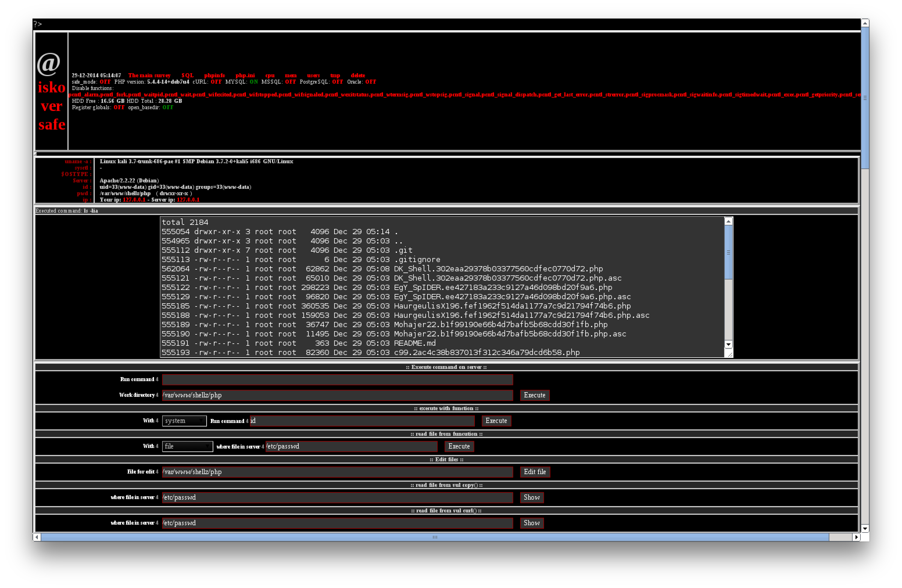The height and width of the screenshot is (588, 902).
Task: Click the vul curl() /etc/passwd field
Action: [x=337, y=523]
